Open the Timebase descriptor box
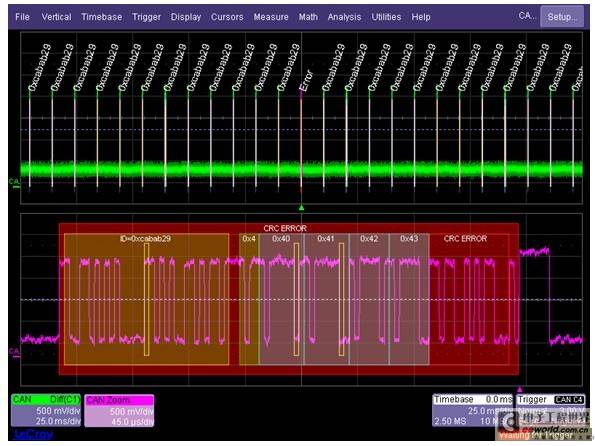This screenshot has width=595, height=446. click(x=473, y=410)
